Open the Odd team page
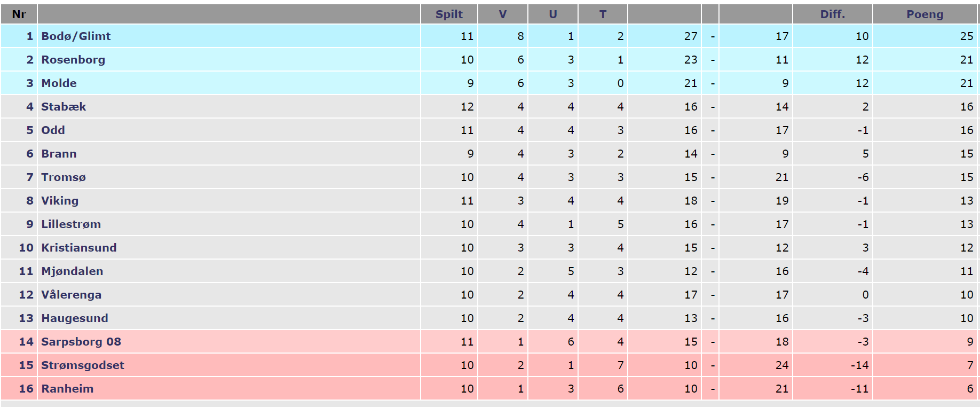This screenshot has height=407, width=980. (x=53, y=130)
